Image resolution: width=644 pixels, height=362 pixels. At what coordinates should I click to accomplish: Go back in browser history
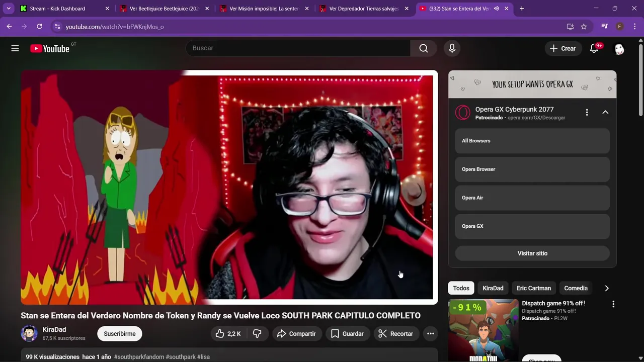click(x=9, y=26)
